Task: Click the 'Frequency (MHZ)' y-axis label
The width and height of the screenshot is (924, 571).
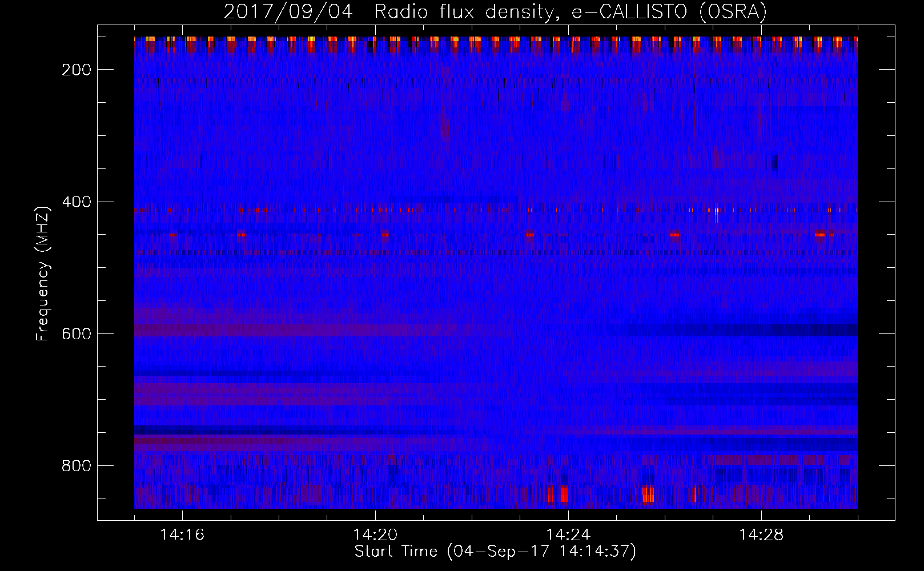Action: [x=43, y=274]
